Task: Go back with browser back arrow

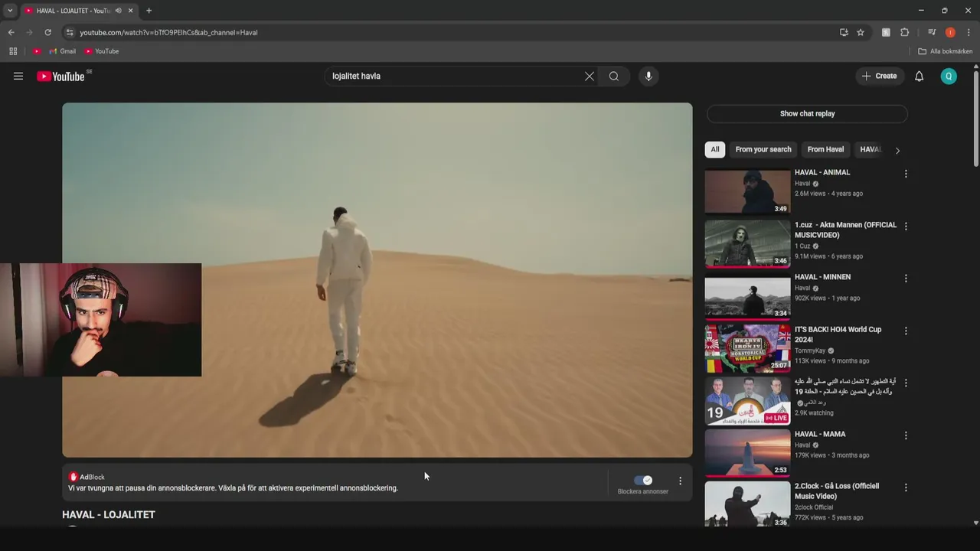Action: 11,32
